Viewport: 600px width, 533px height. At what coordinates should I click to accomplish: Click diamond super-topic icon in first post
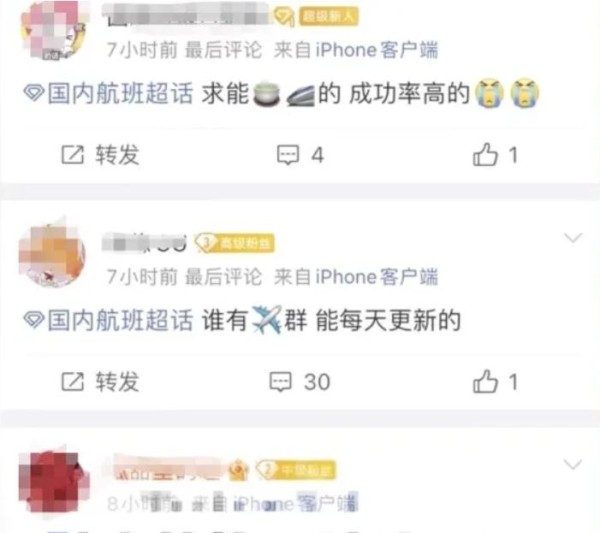point(34,93)
